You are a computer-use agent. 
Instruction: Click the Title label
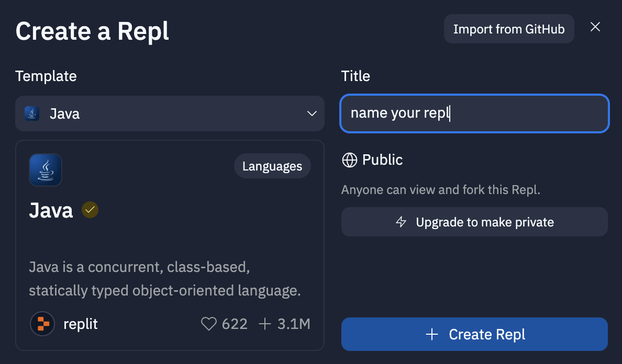pos(356,76)
